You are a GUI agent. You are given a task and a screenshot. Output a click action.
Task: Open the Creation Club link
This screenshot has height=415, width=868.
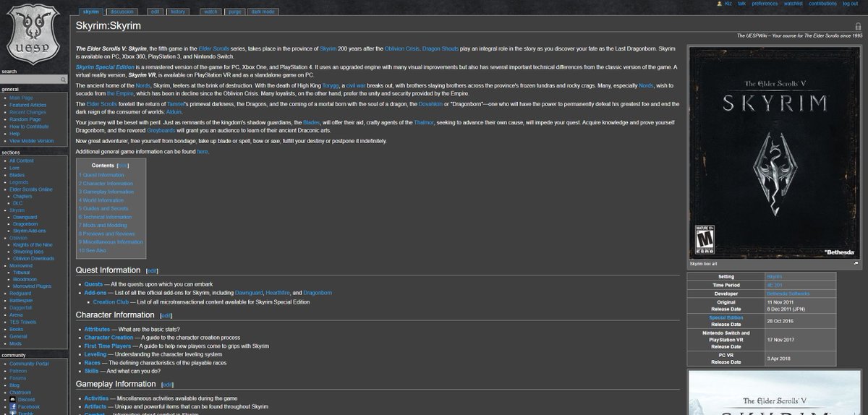[111, 301]
